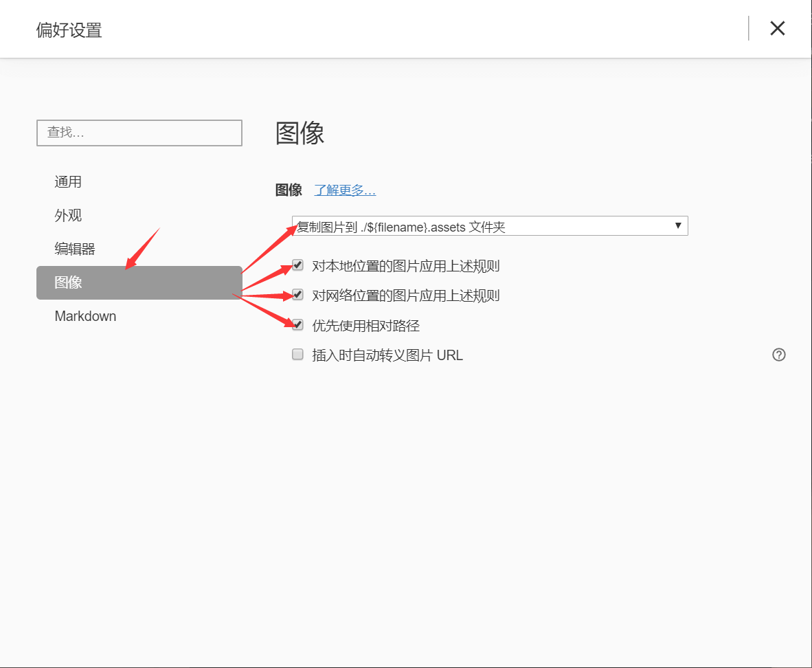Click the bold 图像 label beside 了解更多
This screenshot has width=812, height=668.
tap(289, 190)
